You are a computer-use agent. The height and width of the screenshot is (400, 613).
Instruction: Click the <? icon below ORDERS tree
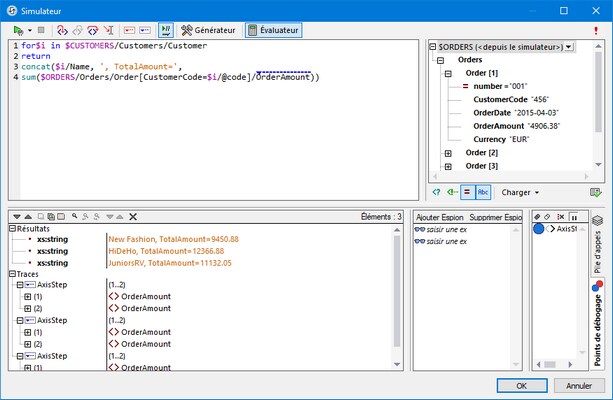click(436, 191)
